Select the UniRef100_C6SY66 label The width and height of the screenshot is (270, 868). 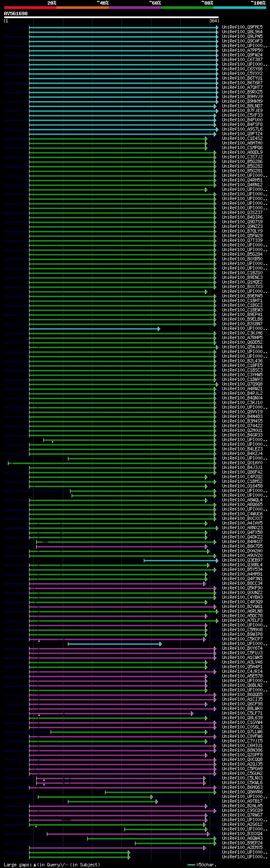(x=242, y=69)
